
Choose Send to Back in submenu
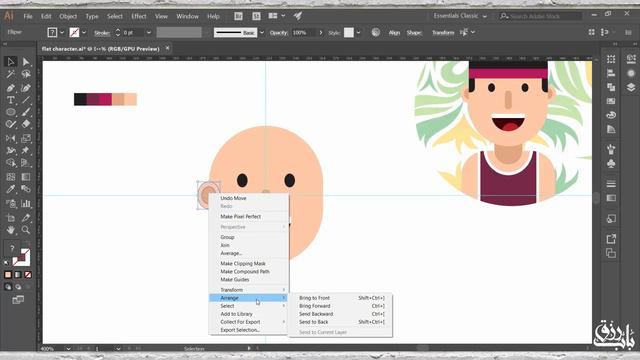(x=341, y=322)
